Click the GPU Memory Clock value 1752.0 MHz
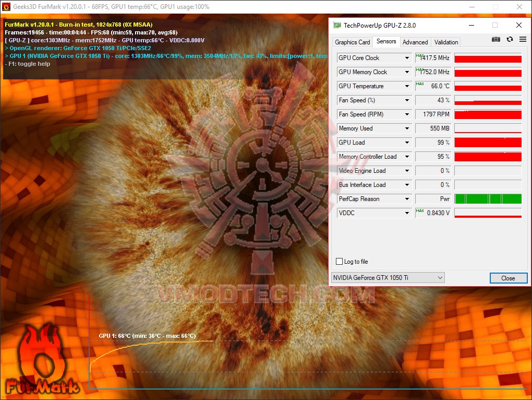This screenshot has height=400, width=532. click(433, 72)
